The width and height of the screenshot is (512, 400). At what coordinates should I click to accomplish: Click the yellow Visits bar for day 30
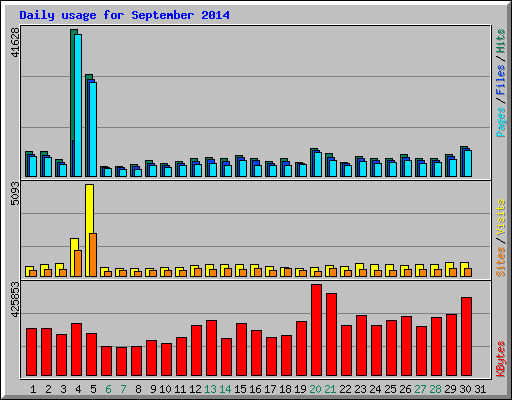pyautogui.click(x=464, y=269)
